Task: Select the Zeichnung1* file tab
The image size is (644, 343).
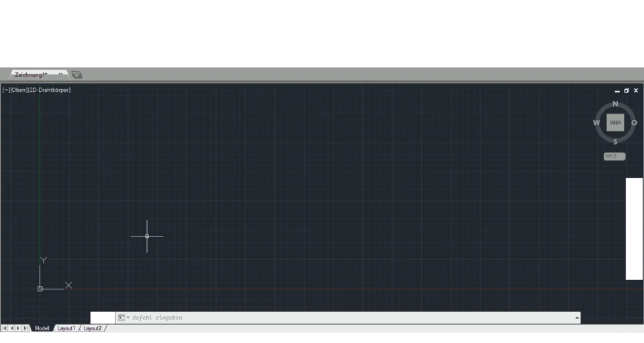Action: tap(38, 74)
